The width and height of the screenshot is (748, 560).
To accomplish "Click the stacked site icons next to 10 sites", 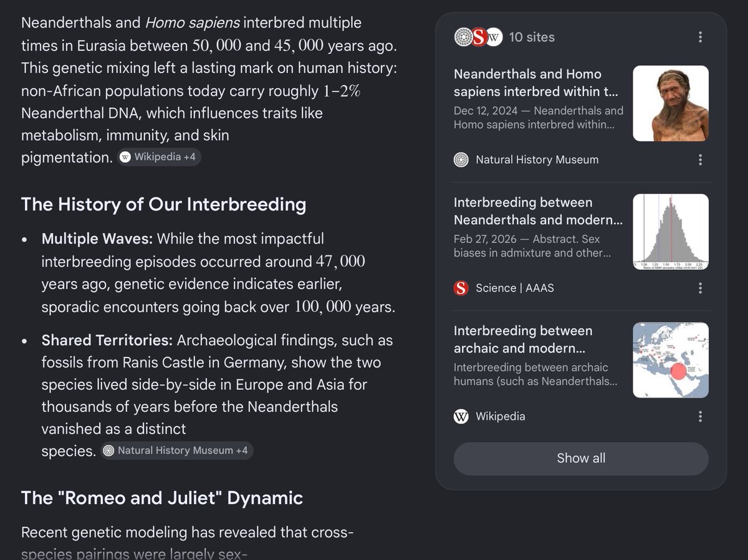I will [478, 37].
